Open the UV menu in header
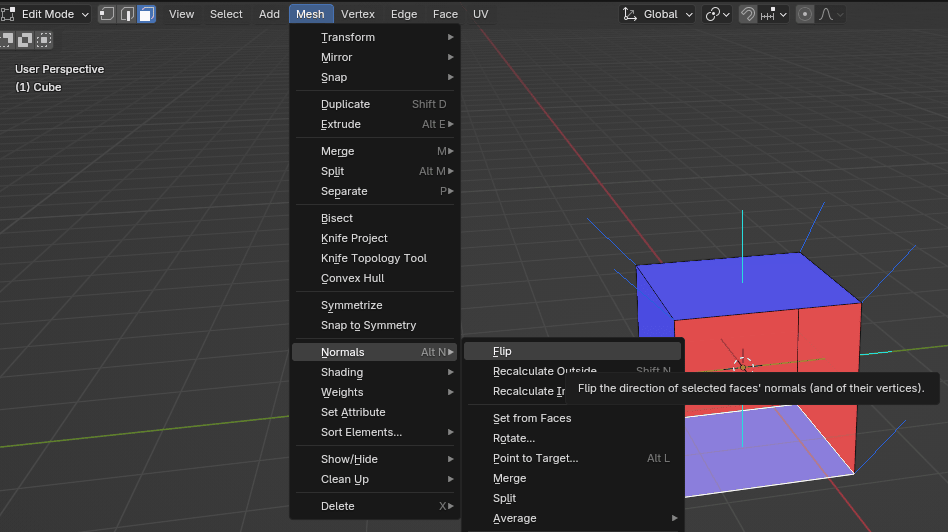 point(481,14)
